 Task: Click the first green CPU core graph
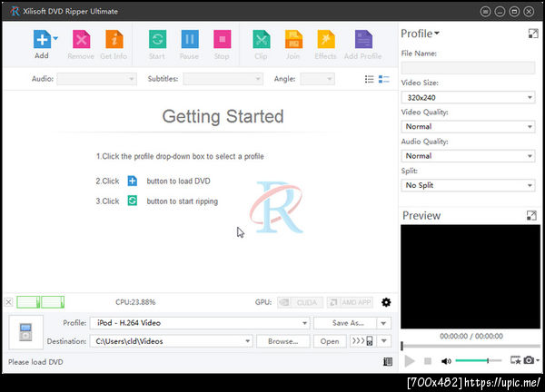coord(28,302)
